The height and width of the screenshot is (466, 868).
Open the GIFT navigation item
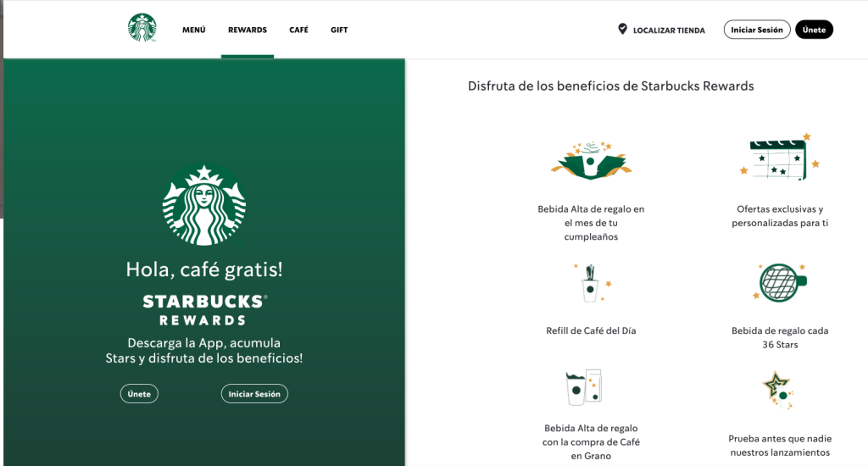tap(339, 30)
